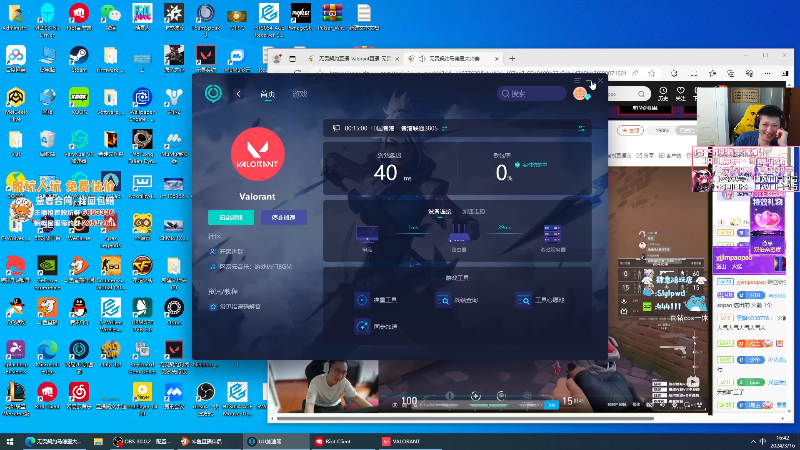The image size is (800, 450).
Task: Click the server icon in network path
Action: point(552,234)
